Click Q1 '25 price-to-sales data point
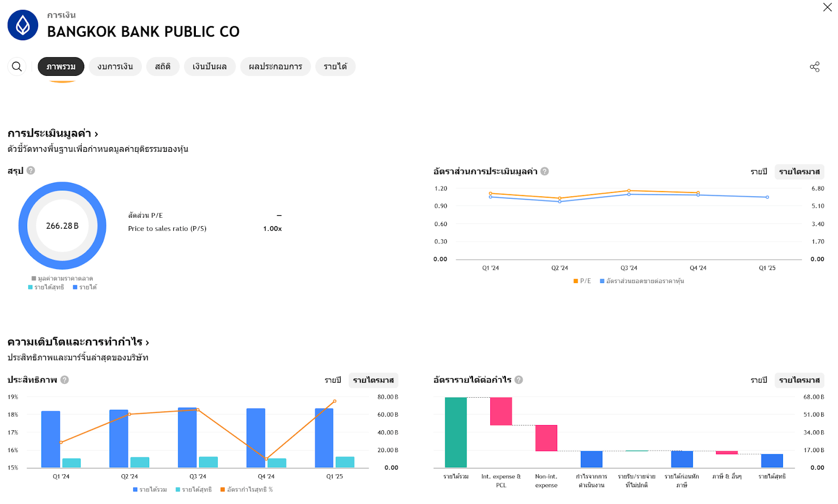The image size is (838, 504). pos(767,197)
